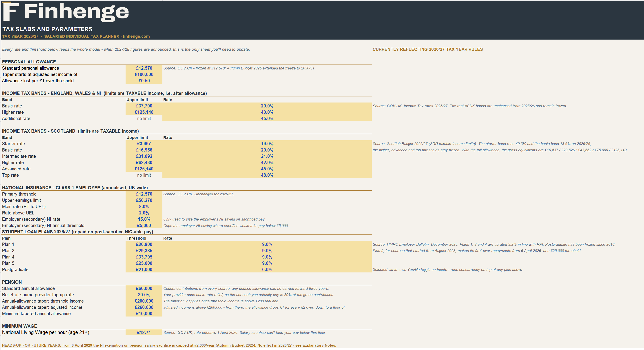The height and width of the screenshot is (350, 644).
Task: Click the 'Allowance lost per £1 over threshold' label
Action: (x=38, y=80)
